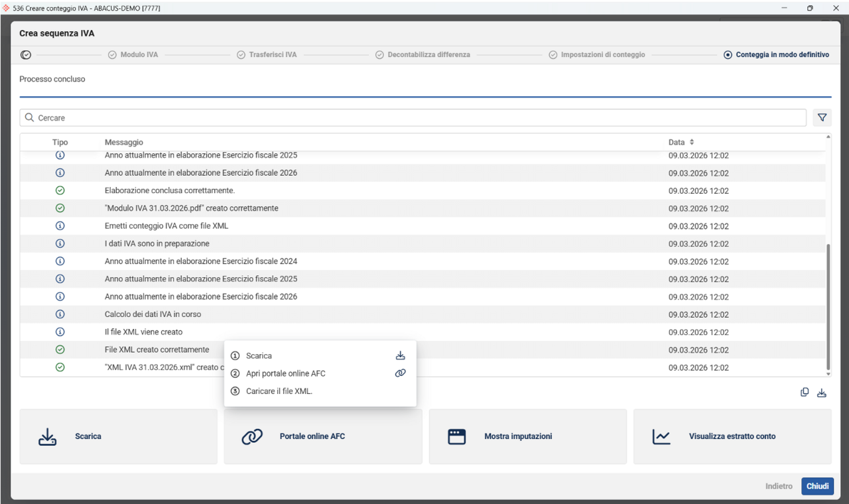
Task: Click the message list vertical scrollbar thumb
Action: tap(828, 305)
